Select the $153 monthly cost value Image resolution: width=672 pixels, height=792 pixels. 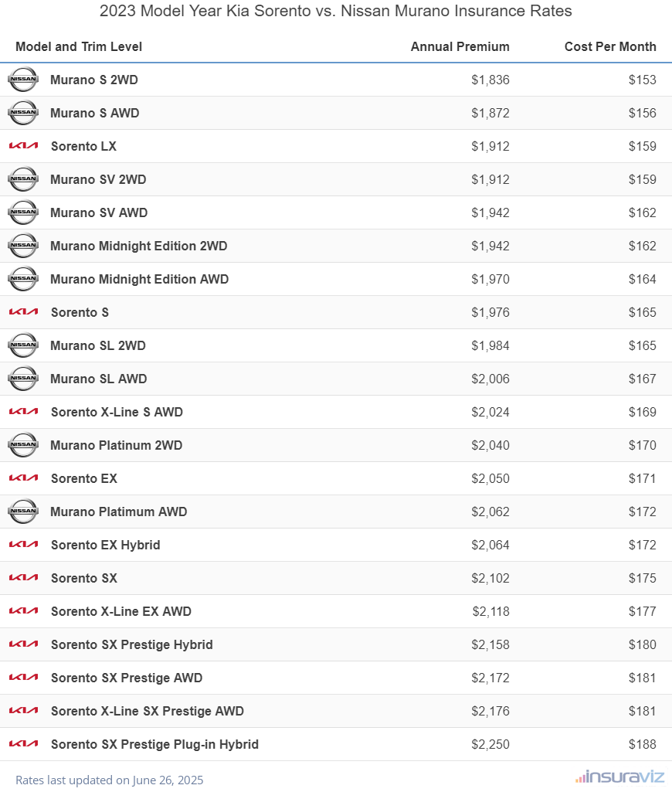(x=642, y=80)
